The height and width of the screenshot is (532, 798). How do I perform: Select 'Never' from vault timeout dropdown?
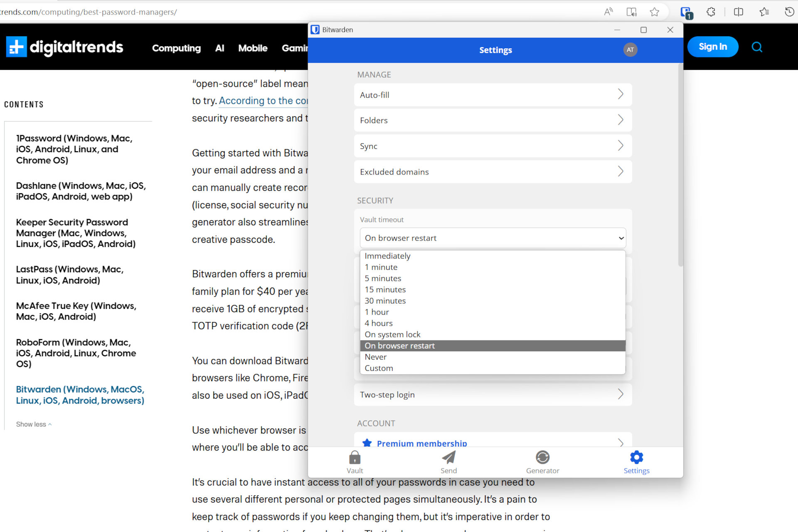click(375, 357)
